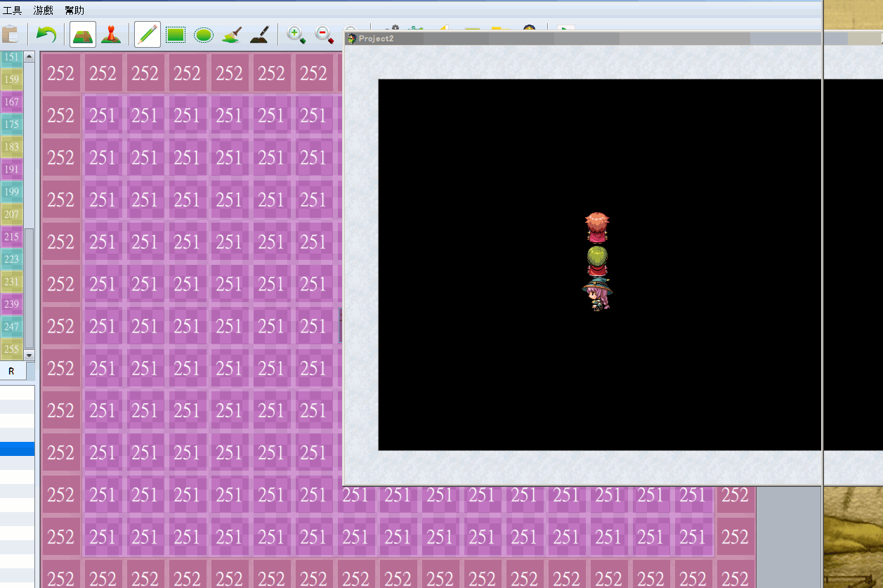
Task: Pick region 247 swatch
Action: click(11, 327)
